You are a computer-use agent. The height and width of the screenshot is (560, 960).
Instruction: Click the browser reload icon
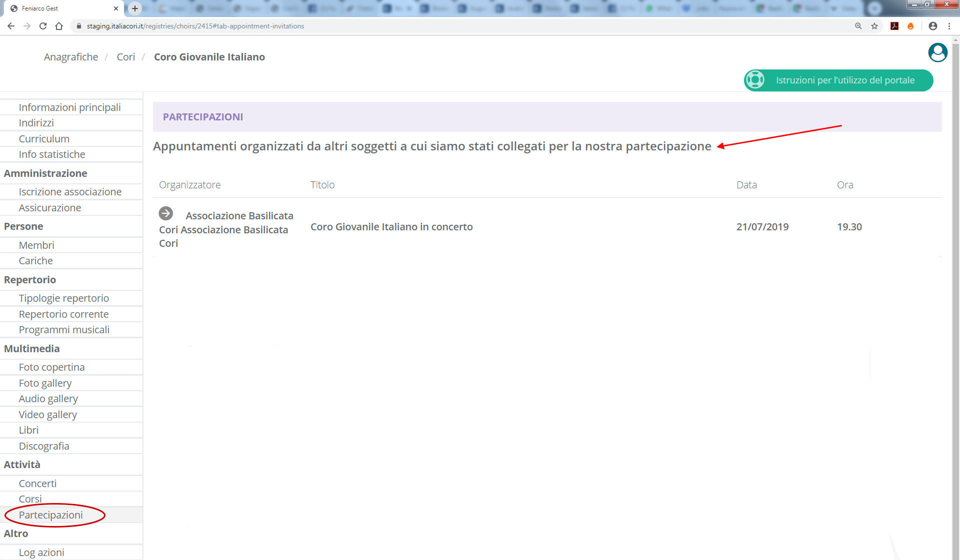pos(43,26)
